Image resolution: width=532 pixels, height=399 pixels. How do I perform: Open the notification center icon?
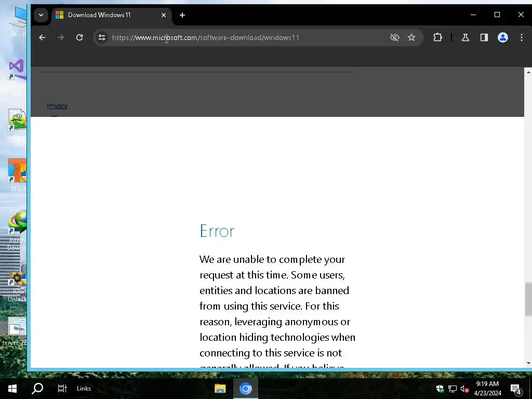pyautogui.click(x=516, y=389)
